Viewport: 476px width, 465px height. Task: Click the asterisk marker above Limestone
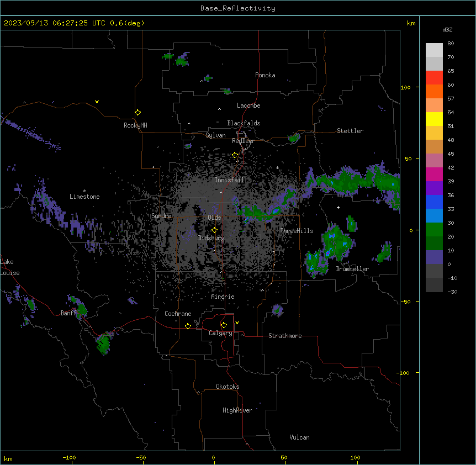coord(84,191)
